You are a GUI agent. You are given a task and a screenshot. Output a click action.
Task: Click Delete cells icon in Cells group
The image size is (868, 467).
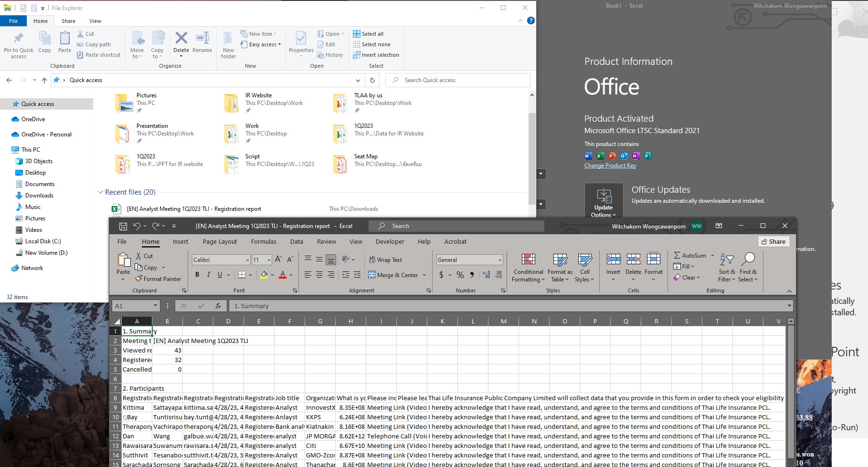tap(634, 259)
